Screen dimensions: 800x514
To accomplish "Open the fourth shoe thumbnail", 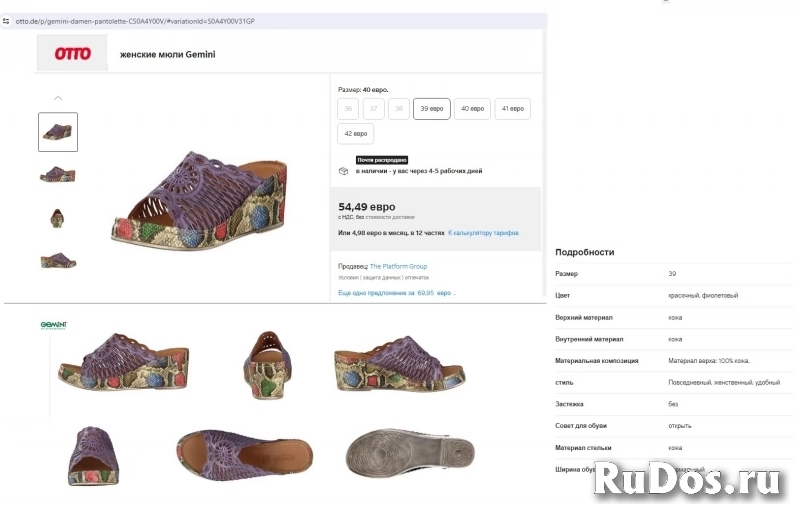I will click(58, 260).
